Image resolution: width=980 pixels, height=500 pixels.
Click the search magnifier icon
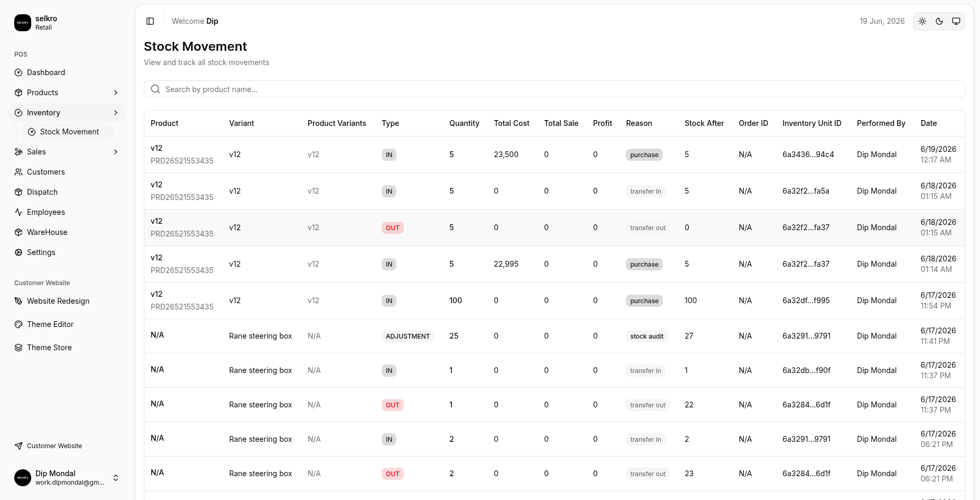pyautogui.click(x=155, y=89)
